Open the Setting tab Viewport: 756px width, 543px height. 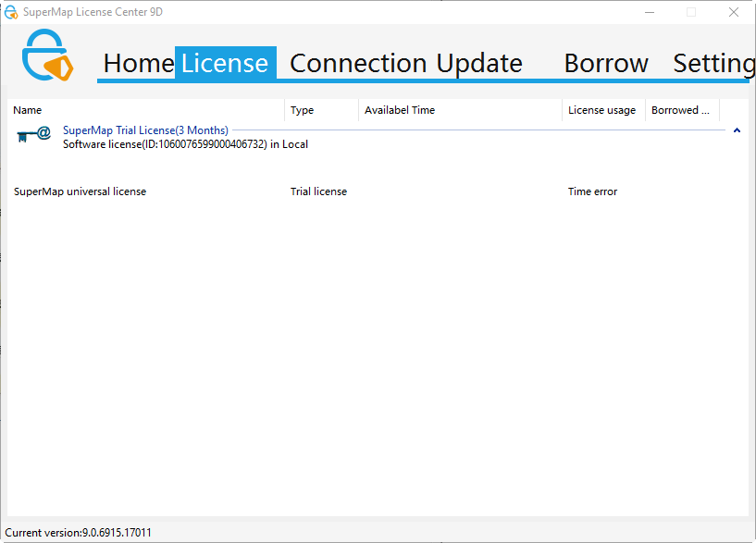(x=713, y=63)
